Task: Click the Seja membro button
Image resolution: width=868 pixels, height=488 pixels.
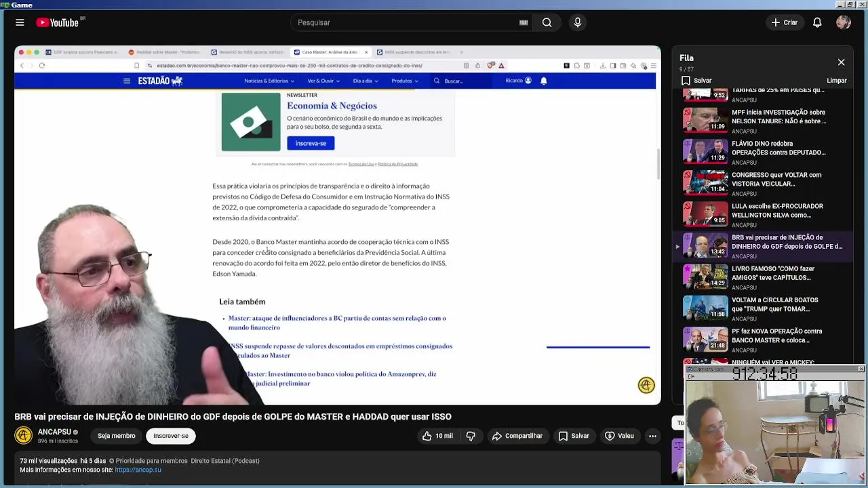Action: click(x=116, y=436)
